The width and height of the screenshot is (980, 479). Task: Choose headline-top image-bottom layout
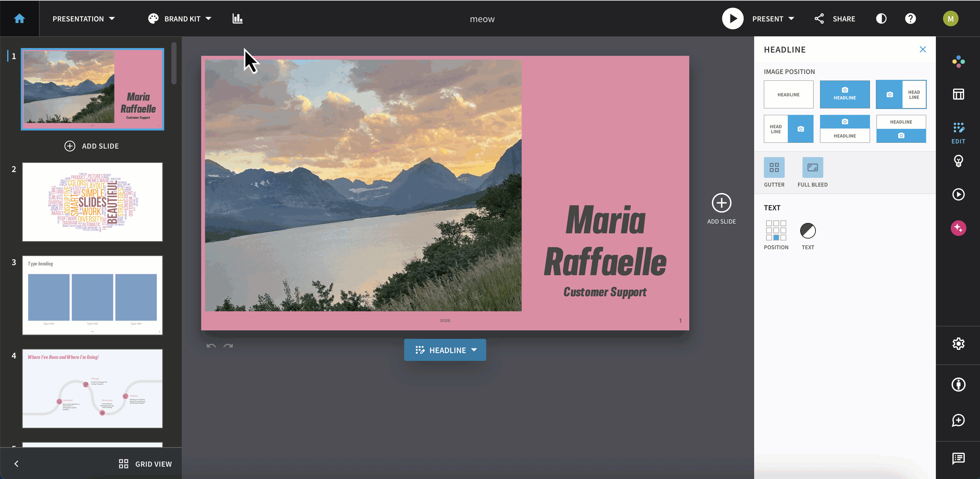(901, 129)
